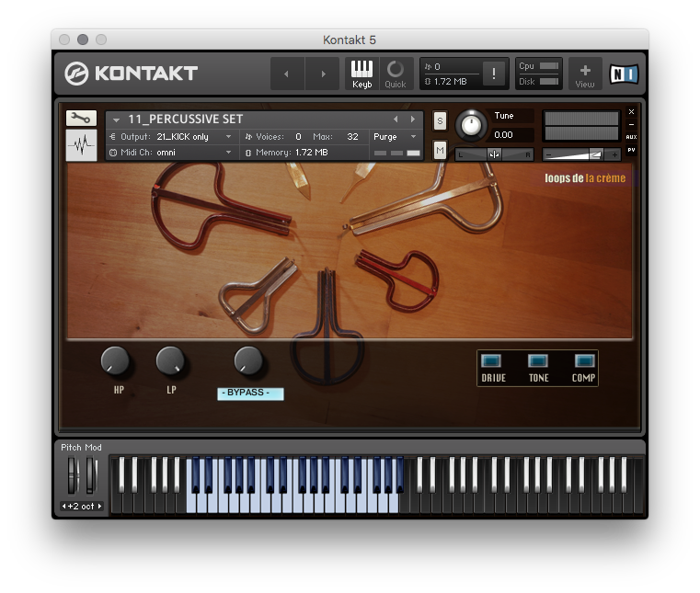
Task: Open the View menu plus icon
Action: click(x=585, y=74)
